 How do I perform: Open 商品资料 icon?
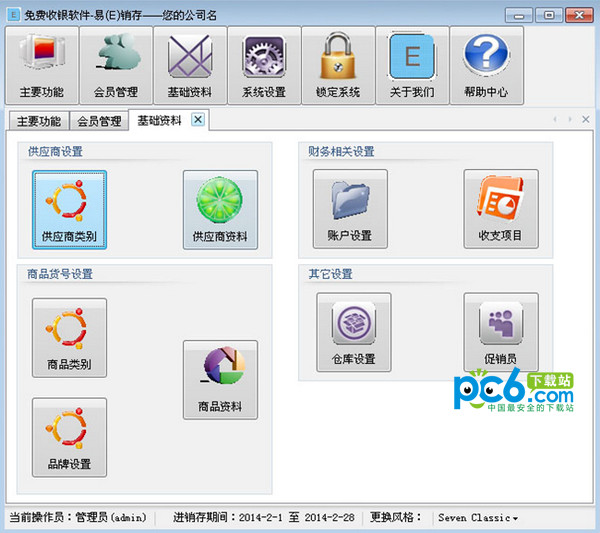point(220,380)
